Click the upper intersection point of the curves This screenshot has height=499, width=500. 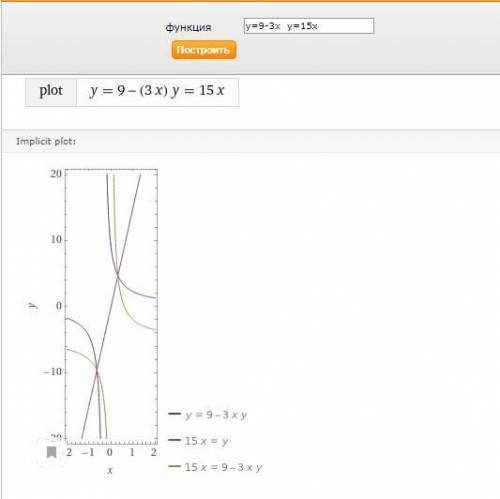(117, 275)
